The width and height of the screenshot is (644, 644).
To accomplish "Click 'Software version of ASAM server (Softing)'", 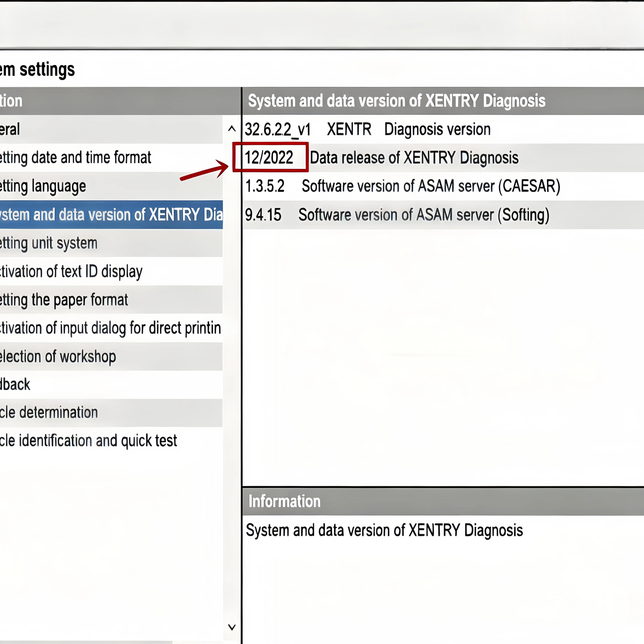I will point(424,215).
